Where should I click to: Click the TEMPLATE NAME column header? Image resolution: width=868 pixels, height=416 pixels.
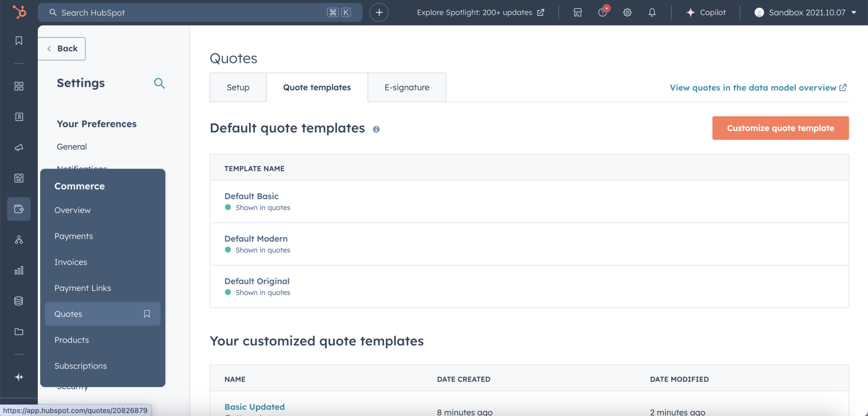tap(254, 169)
